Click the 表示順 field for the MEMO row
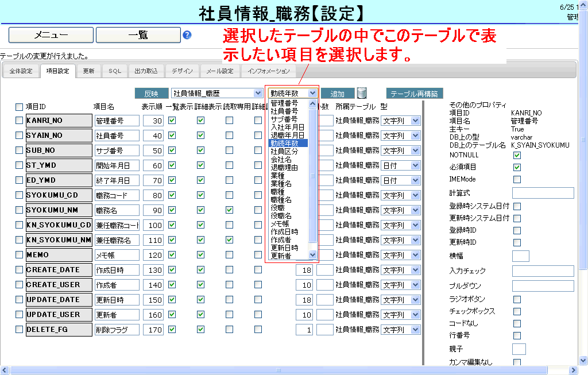 point(153,255)
